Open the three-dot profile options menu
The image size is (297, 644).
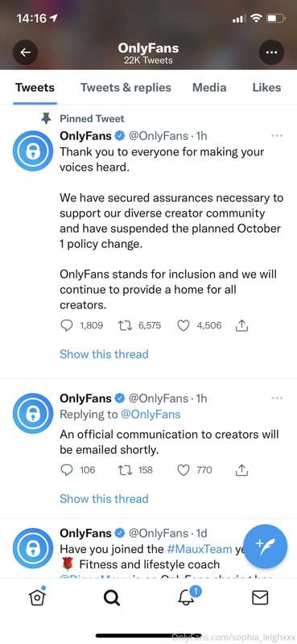[271, 52]
